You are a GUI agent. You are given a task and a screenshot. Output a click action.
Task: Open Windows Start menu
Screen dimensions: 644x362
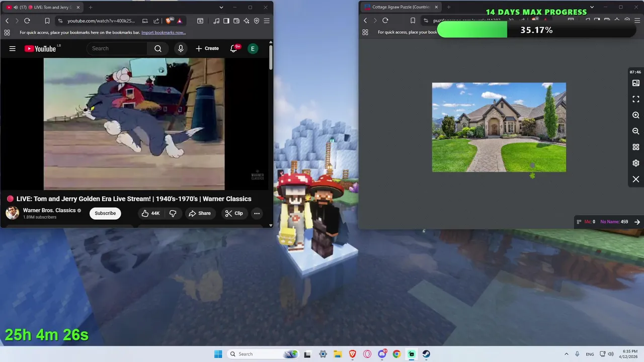218,354
